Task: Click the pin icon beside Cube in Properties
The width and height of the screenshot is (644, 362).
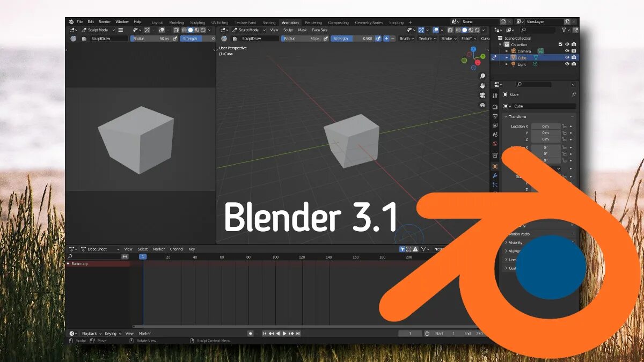Action: (574, 94)
